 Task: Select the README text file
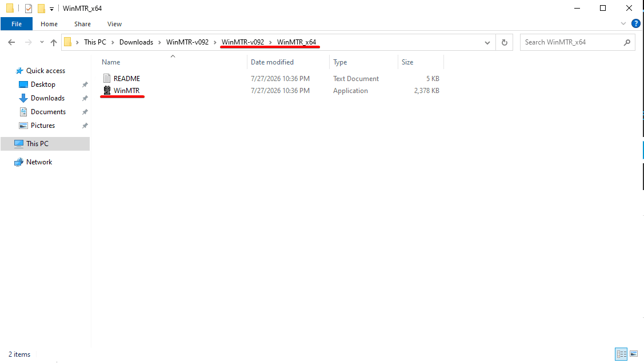127,78
